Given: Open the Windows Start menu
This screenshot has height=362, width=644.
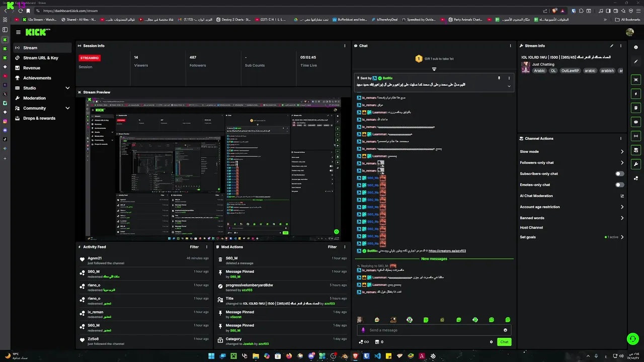Looking at the screenshot, I should pyautogui.click(x=211, y=356).
